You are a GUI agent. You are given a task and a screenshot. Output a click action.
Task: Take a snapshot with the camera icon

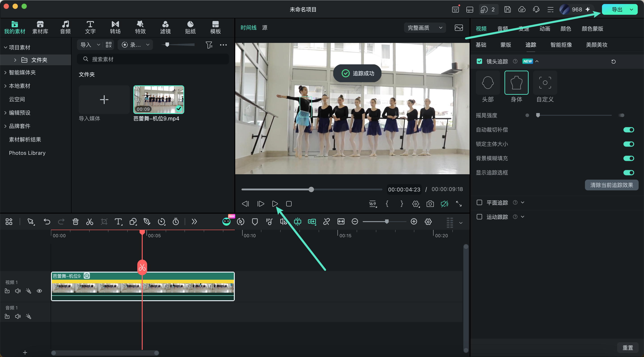tap(430, 204)
